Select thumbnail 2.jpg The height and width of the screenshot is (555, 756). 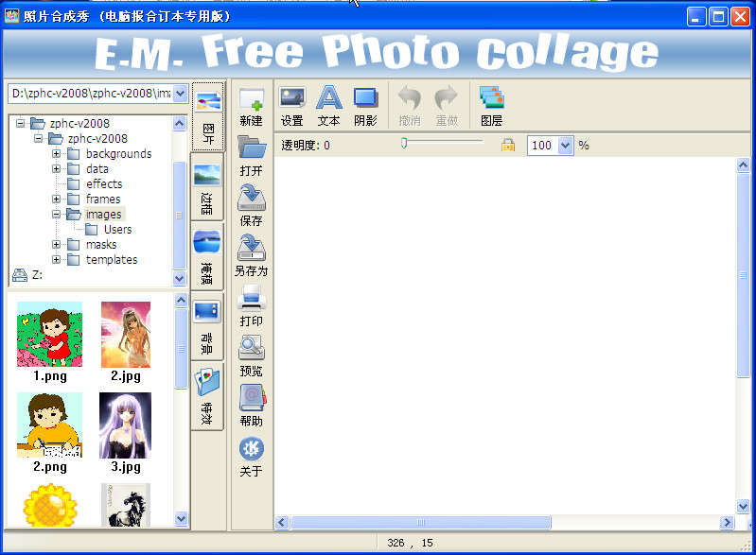pyautogui.click(x=126, y=335)
